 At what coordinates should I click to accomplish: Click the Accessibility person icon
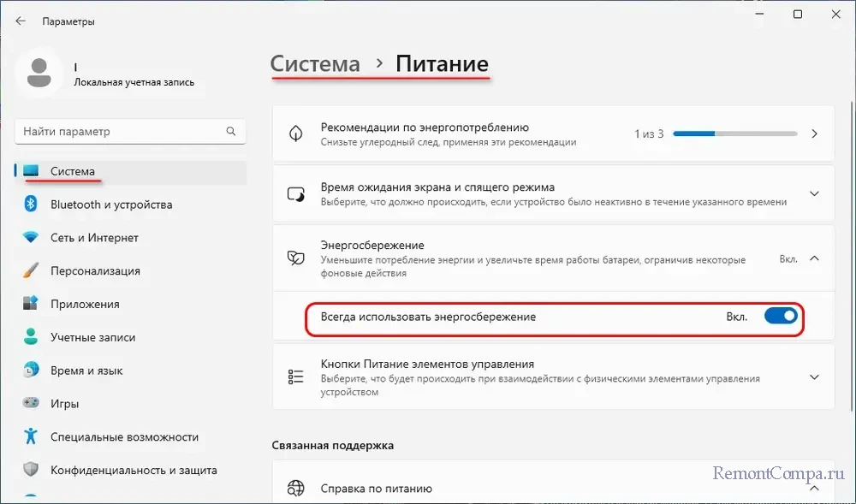coord(31,436)
